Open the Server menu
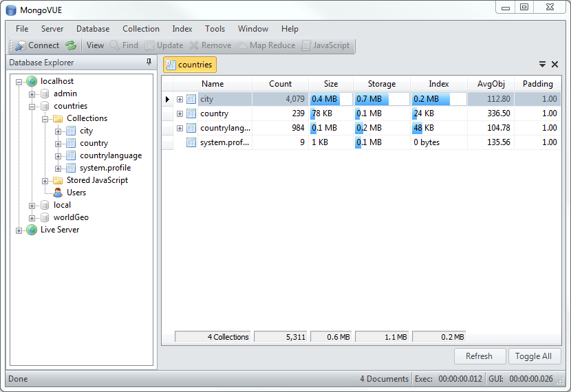The image size is (571, 392). (x=52, y=29)
